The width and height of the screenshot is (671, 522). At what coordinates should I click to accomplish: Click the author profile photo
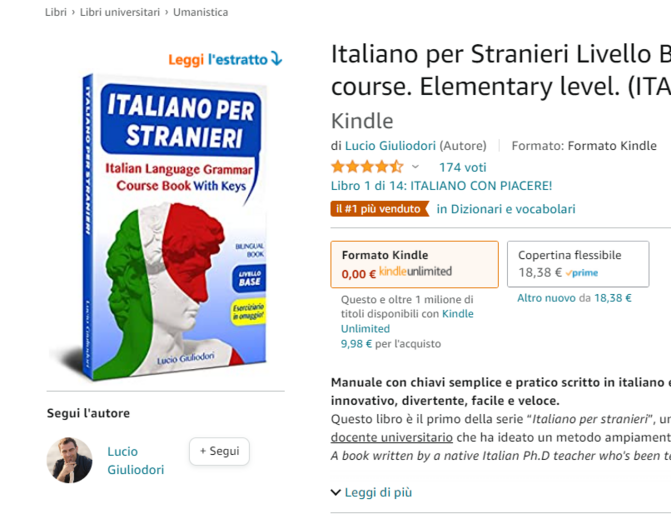pyautogui.click(x=69, y=460)
